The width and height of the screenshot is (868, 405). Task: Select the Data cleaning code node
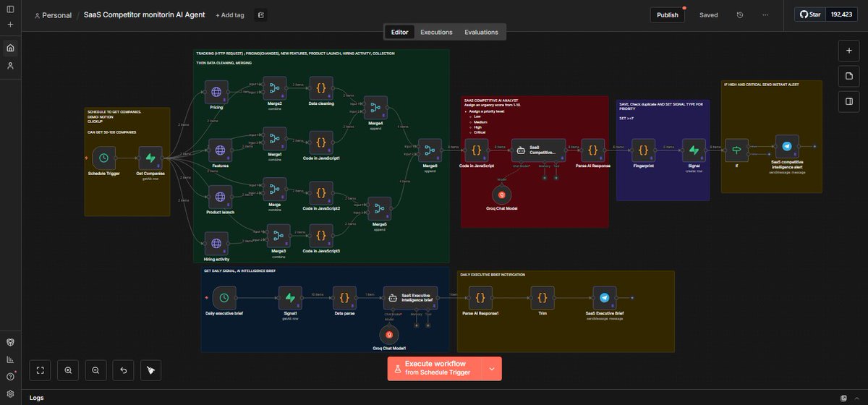[x=320, y=88]
